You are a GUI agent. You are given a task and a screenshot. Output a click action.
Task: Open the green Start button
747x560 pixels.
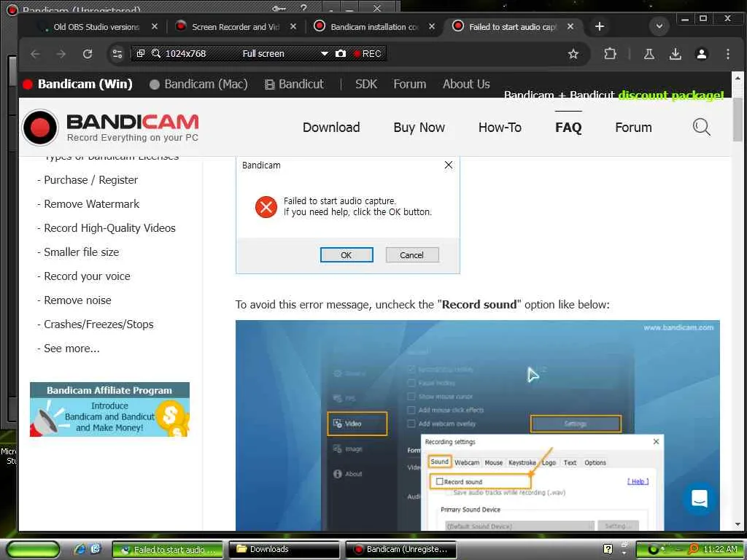point(32,550)
